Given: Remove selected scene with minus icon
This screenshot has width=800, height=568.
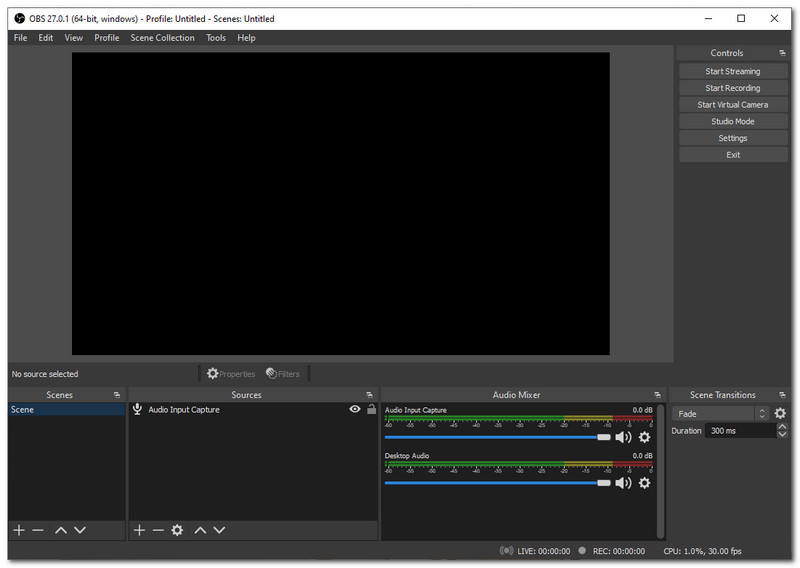Looking at the screenshot, I should 38,530.
